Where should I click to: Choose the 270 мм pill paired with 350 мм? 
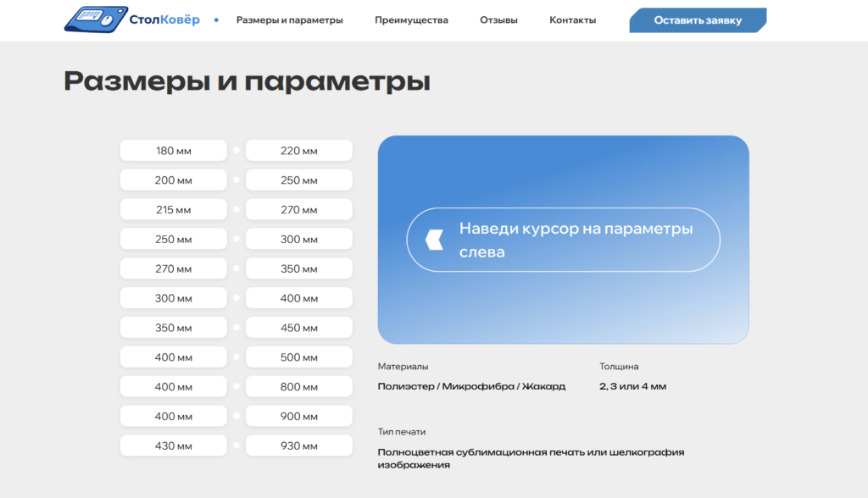coord(173,268)
